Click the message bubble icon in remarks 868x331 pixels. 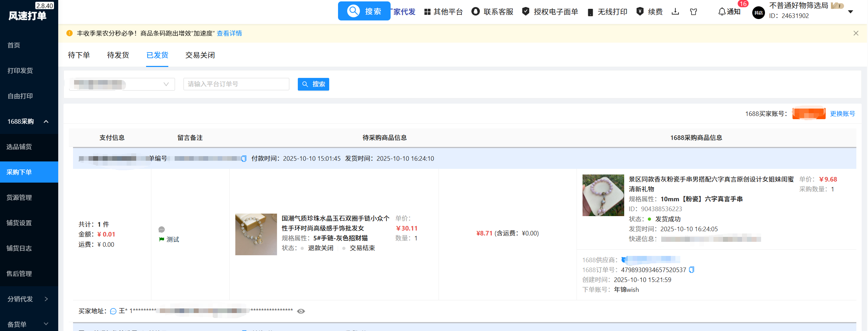pyautogui.click(x=162, y=229)
